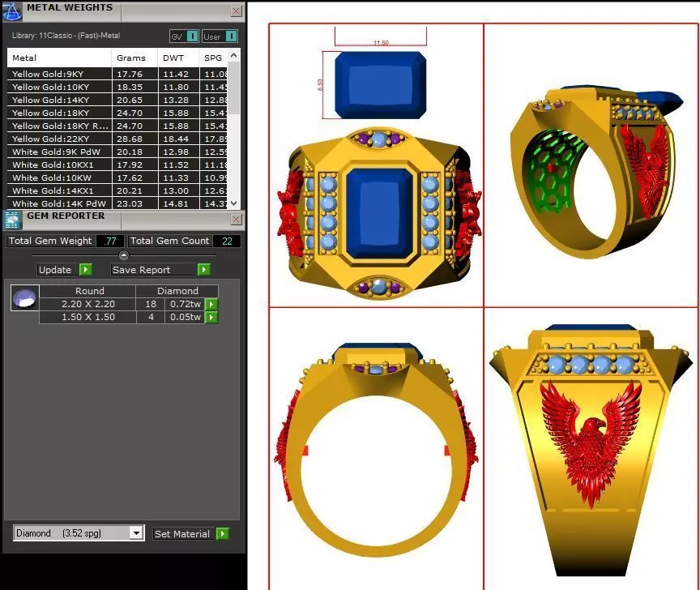Select the Yellow Gold:18KY R... row
Screen dimensions: 700x590
[x=117, y=126]
